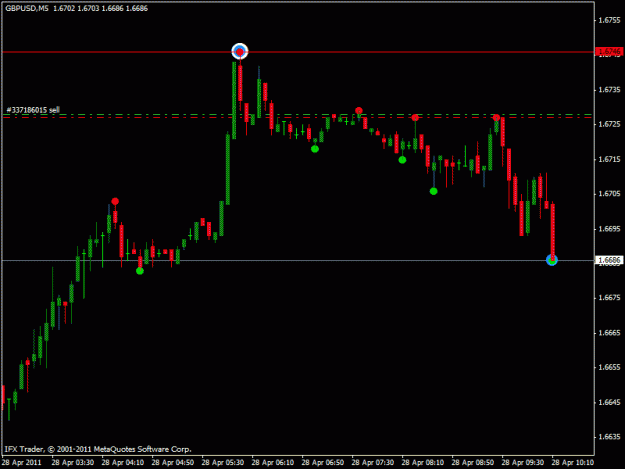Screen dimensions: 625x469
Task: Click the green dash-dot sell order line
Action: tap(298, 115)
